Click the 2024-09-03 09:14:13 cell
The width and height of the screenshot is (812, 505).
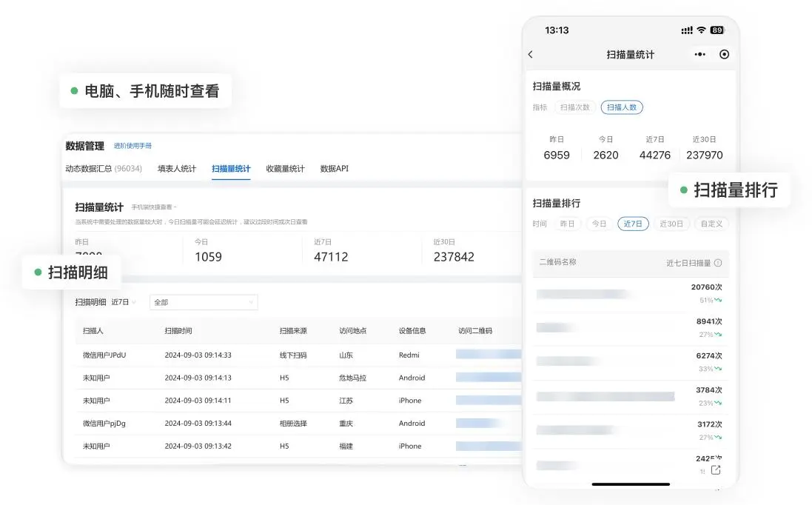198,378
